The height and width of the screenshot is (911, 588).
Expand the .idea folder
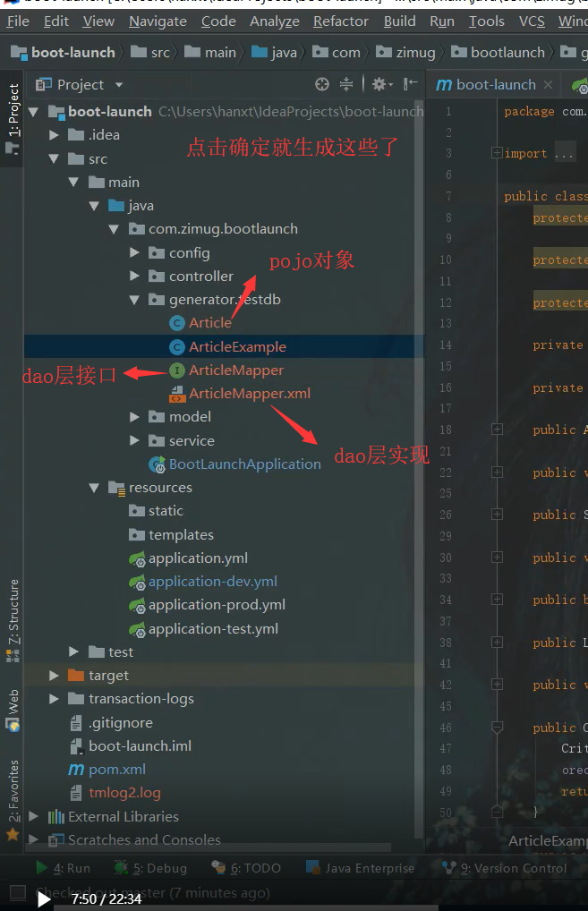pos(54,135)
